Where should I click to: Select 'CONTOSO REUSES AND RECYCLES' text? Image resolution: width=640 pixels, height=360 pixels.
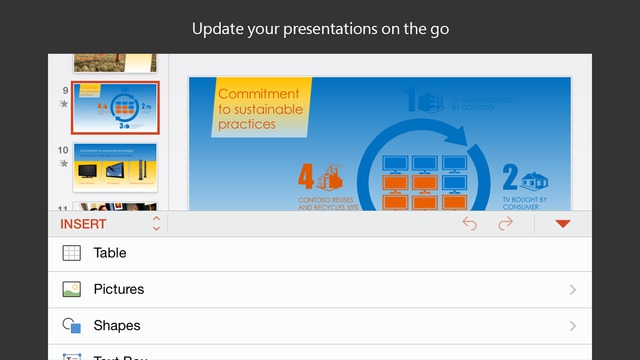pyautogui.click(x=328, y=204)
